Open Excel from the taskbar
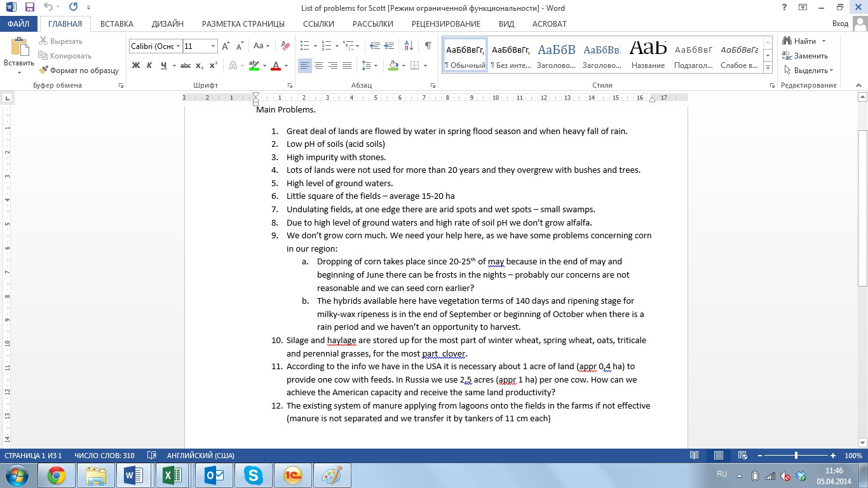 pos(172,475)
